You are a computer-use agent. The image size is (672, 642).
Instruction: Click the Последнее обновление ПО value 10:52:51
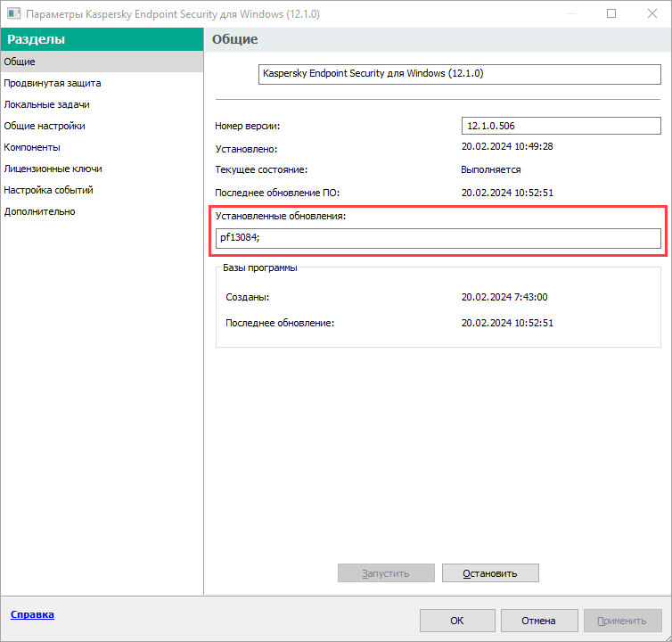coord(507,193)
